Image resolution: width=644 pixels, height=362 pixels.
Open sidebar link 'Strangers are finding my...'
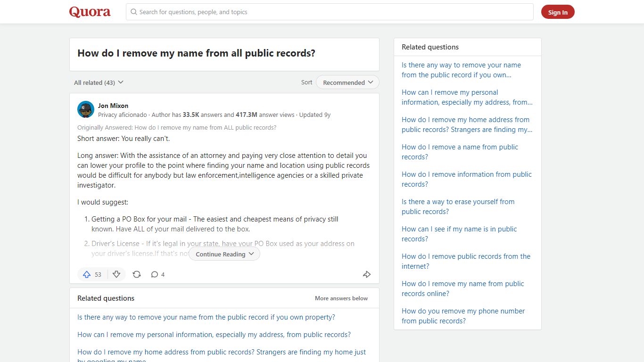pyautogui.click(x=467, y=124)
